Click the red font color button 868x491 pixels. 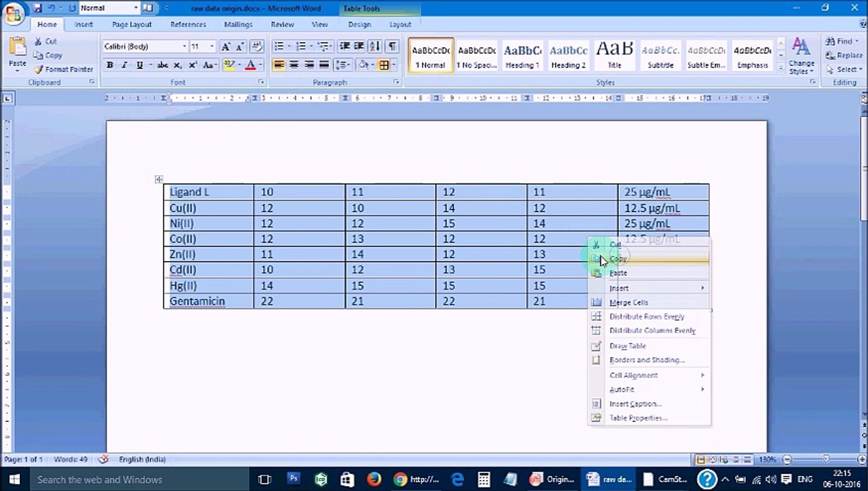click(250, 65)
